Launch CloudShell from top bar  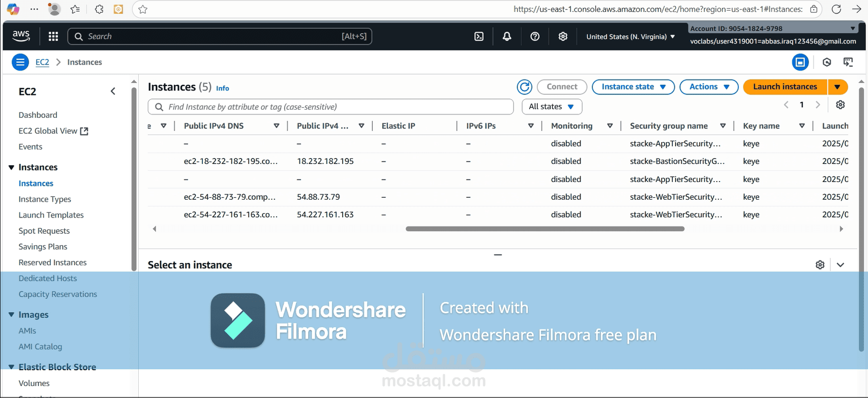coord(479,36)
